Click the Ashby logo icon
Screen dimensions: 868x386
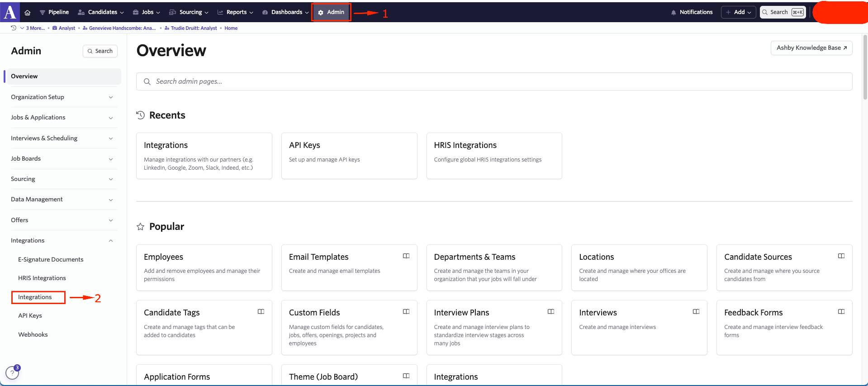10,12
